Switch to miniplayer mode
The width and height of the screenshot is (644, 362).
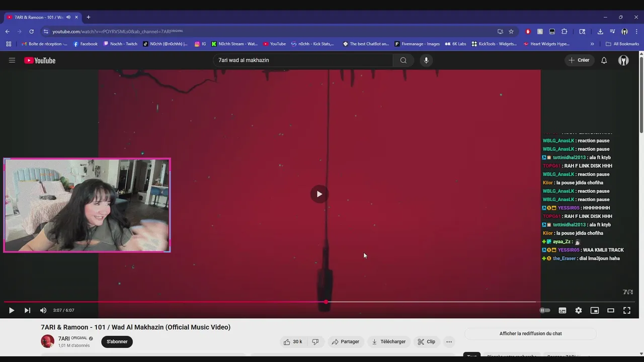(595, 311)
